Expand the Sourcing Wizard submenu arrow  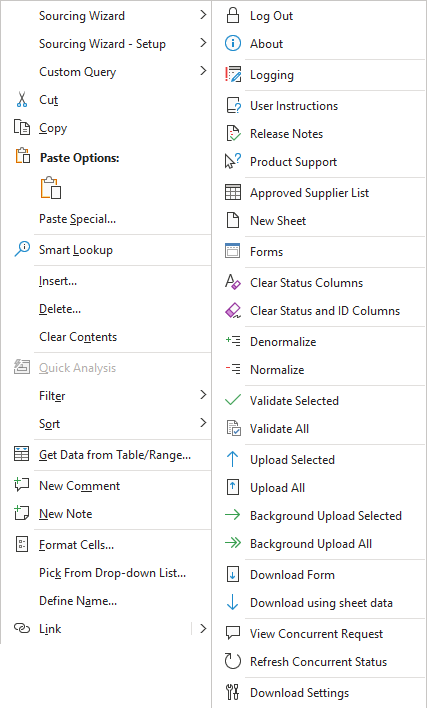[203, 15]
